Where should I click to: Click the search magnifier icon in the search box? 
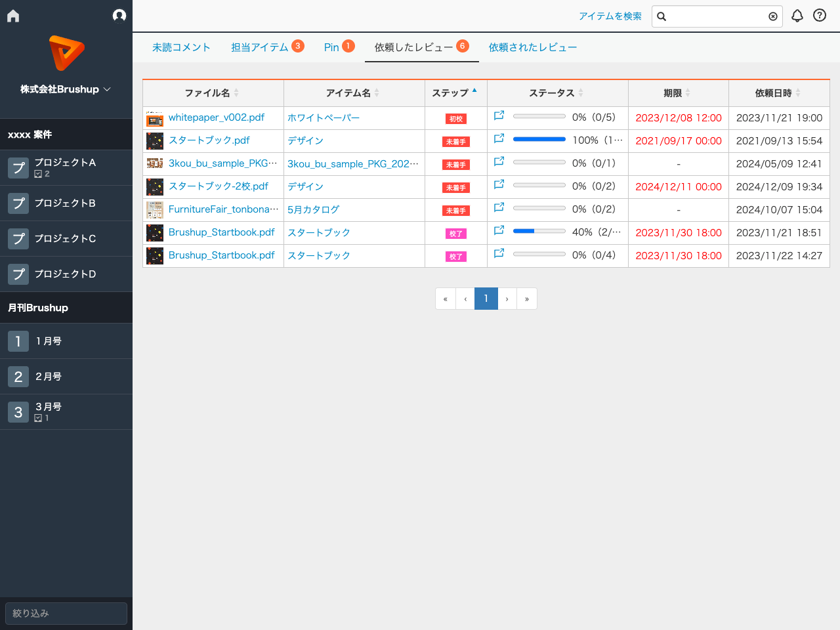(x=661, y=16)
